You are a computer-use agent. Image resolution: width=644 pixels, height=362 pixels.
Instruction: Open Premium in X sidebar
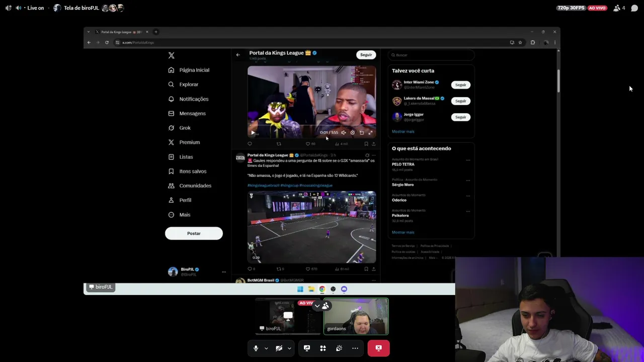click(x=184, y=142)
